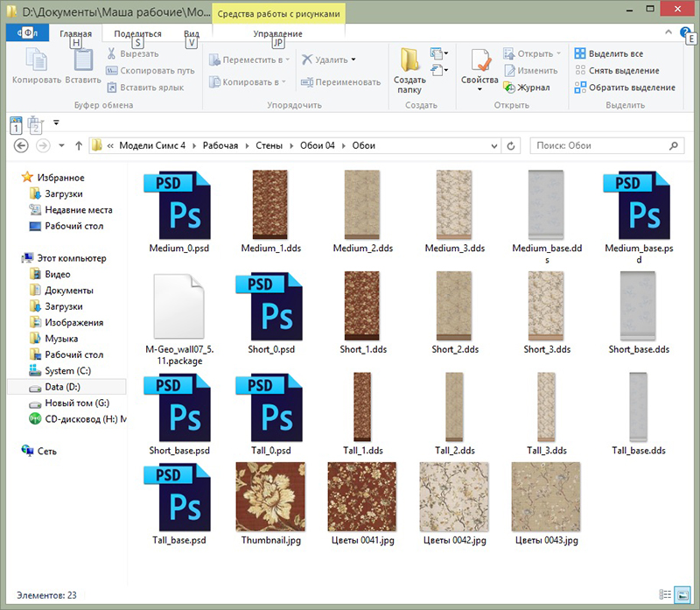Click Скопировать путь in ribbon

[150, 71]
